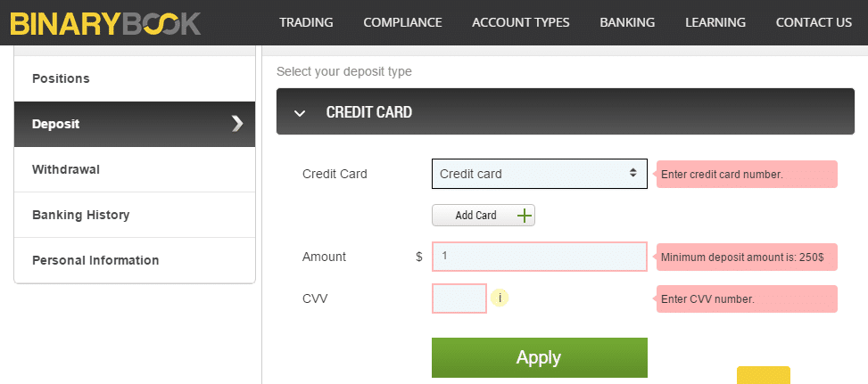The image size is (868, 384).
Task: Go to the Contact Us page
Action: click(x=814, y=22)
